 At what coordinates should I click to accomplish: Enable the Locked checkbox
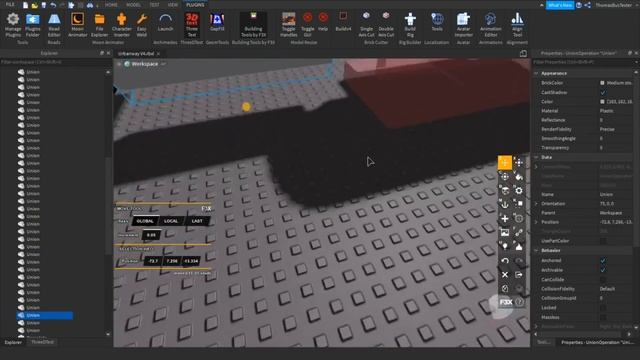[x=602, y=308]
